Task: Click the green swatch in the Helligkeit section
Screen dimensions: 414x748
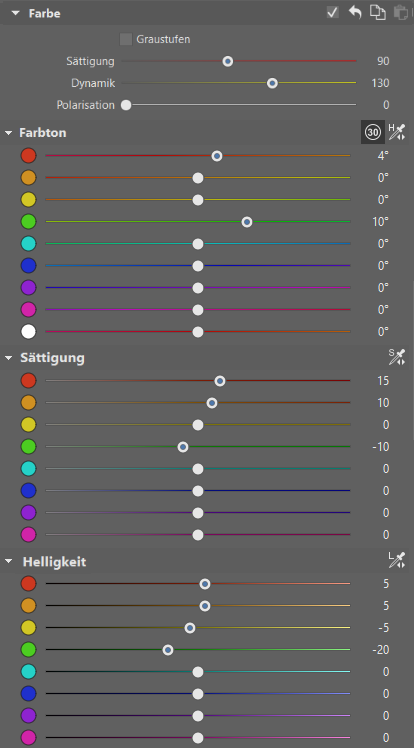Action: tap(29, 649)
